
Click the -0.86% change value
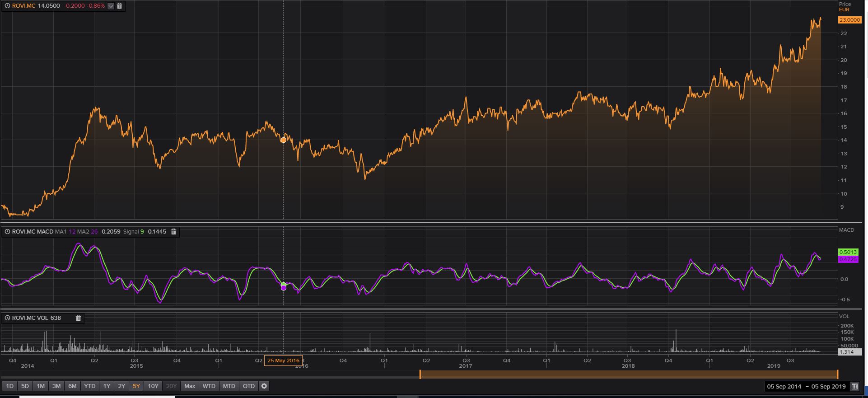(x=95, y=6)
